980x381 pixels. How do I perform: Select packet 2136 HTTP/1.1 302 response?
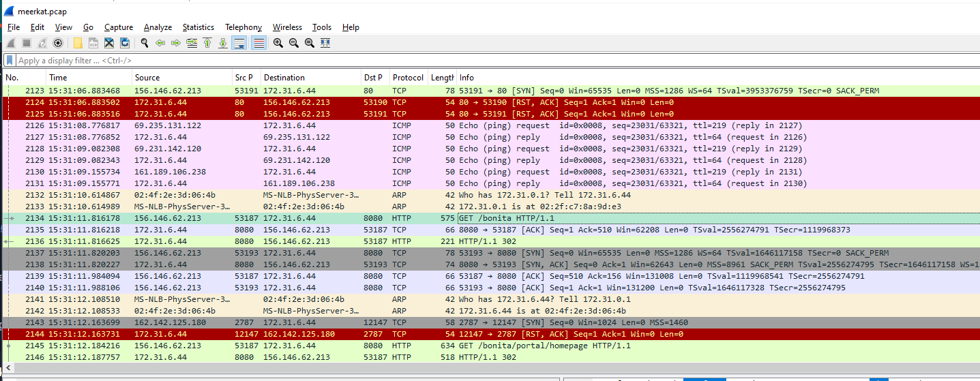tap(477, 241)
